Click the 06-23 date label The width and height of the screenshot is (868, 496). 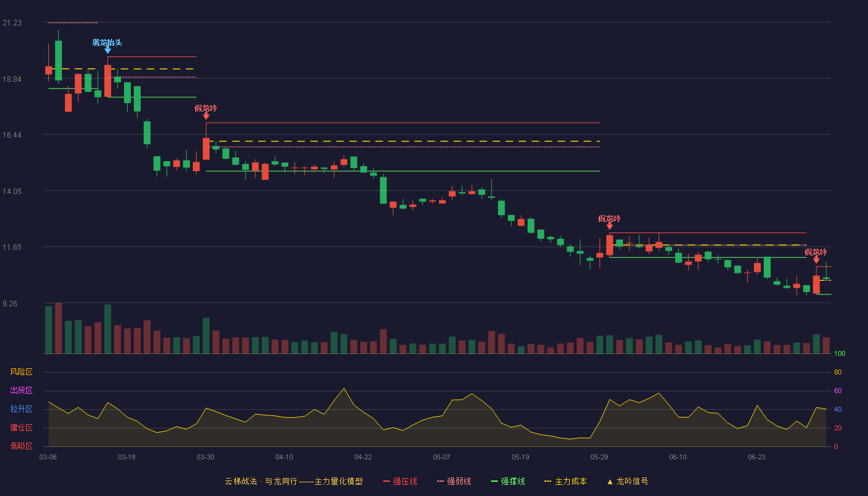coord(756,457)
